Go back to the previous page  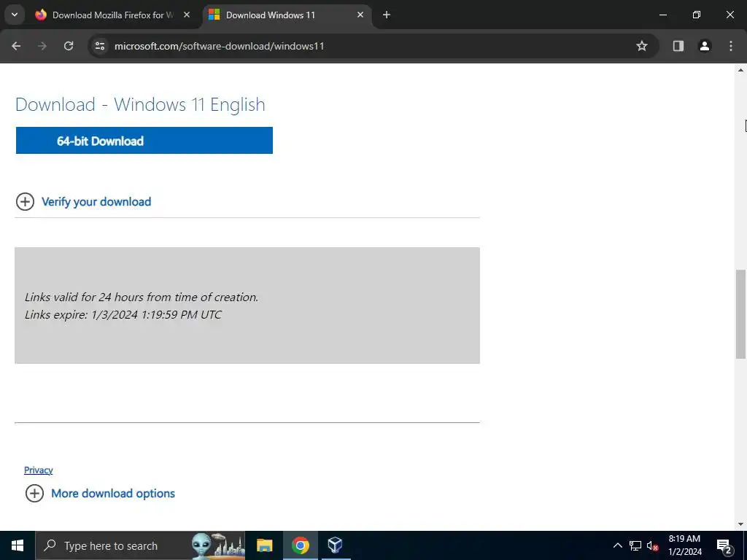click(x=16, y=46)
